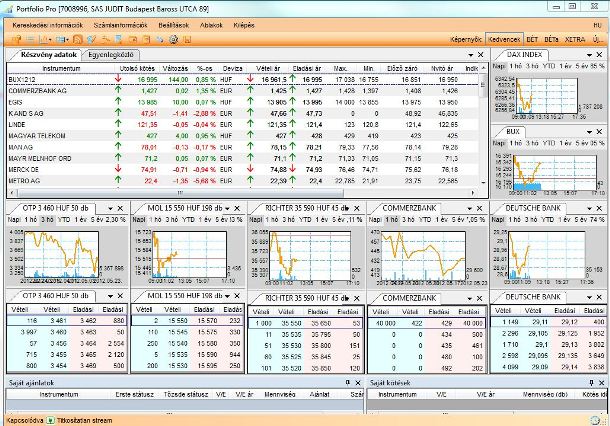The image size is (610, 426).
Task: Select 1 év period in RICHTER chart
Action: tap(322, 220)
